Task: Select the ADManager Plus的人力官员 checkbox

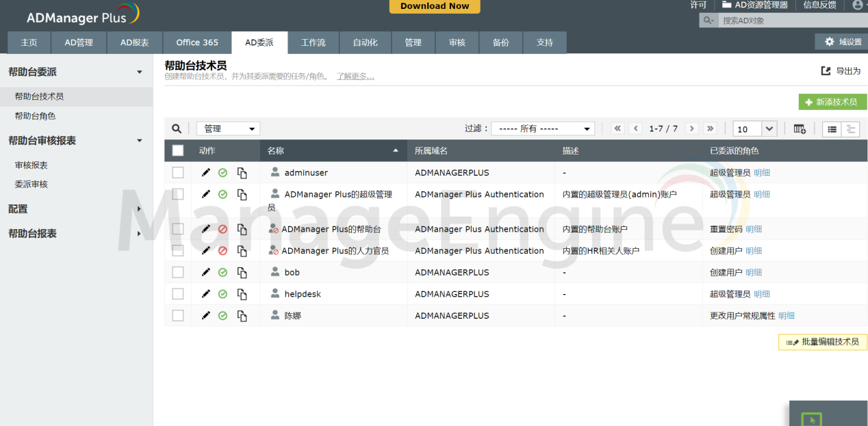Action: [x=178, y=251]
